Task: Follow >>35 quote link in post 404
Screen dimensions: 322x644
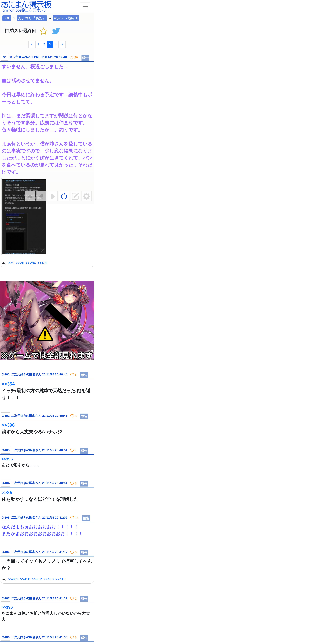Action: coord(7,493)
